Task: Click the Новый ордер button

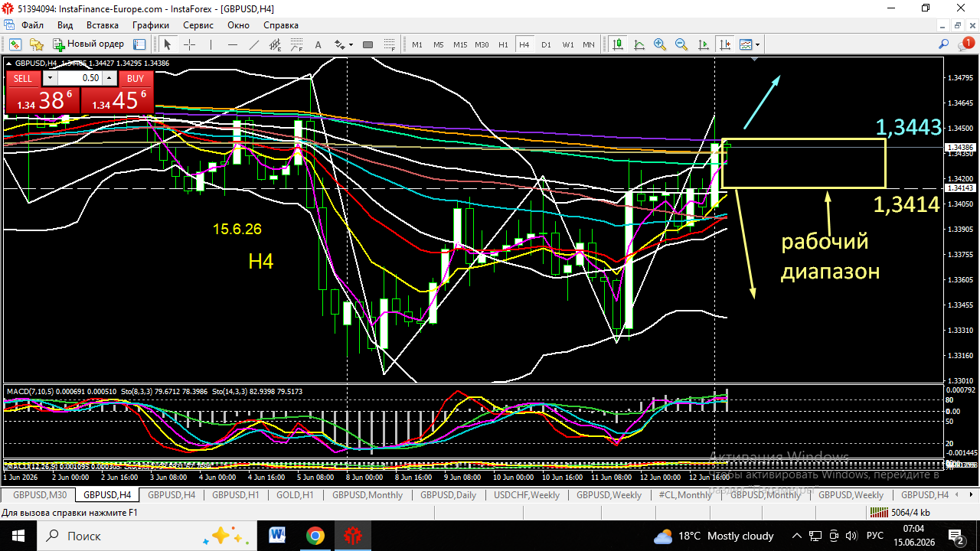Action: (87, 44)
